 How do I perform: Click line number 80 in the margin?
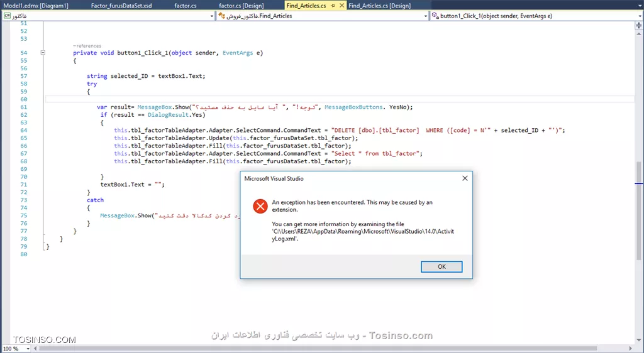point(24,254)
